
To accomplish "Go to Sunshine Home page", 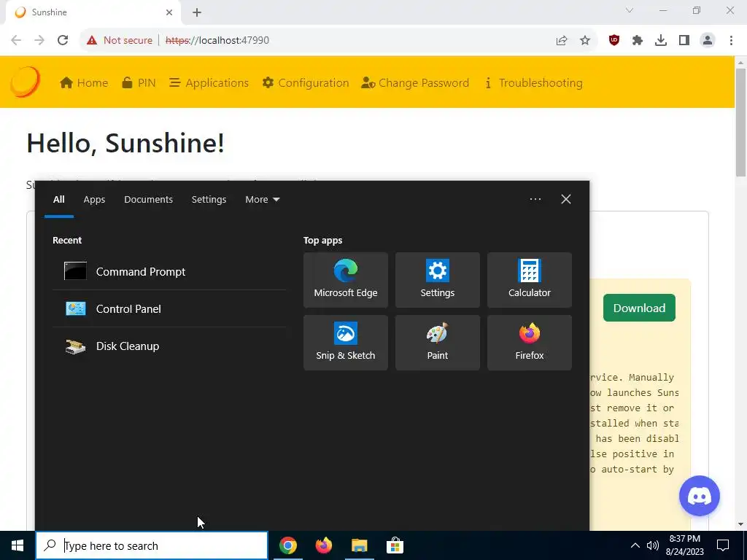I will [84, 83].
